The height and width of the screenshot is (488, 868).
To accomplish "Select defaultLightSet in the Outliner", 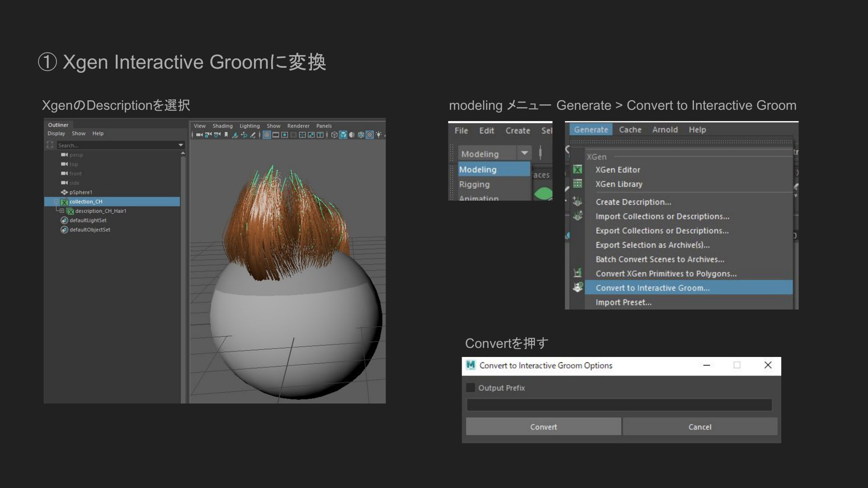I will (x=88, y=221).
